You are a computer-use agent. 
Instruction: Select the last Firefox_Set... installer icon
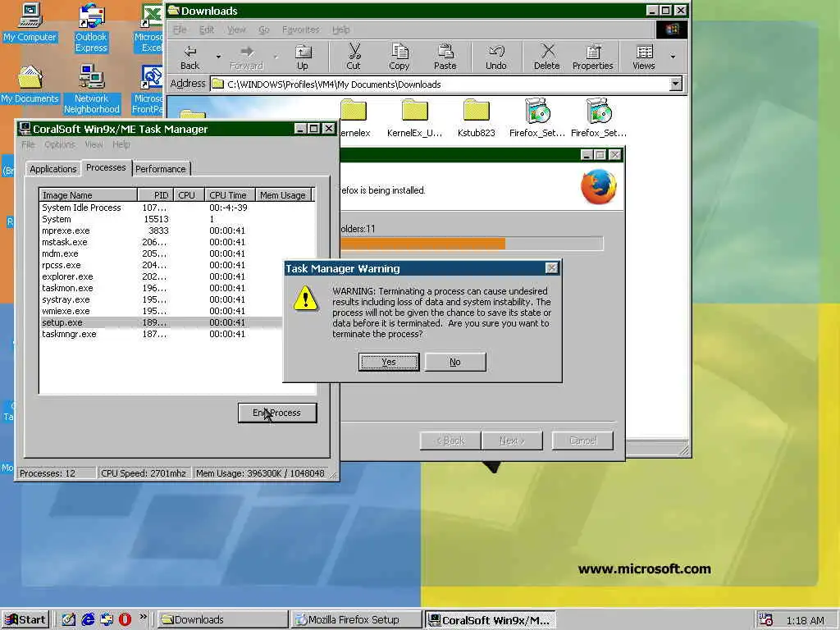point(598,119)
